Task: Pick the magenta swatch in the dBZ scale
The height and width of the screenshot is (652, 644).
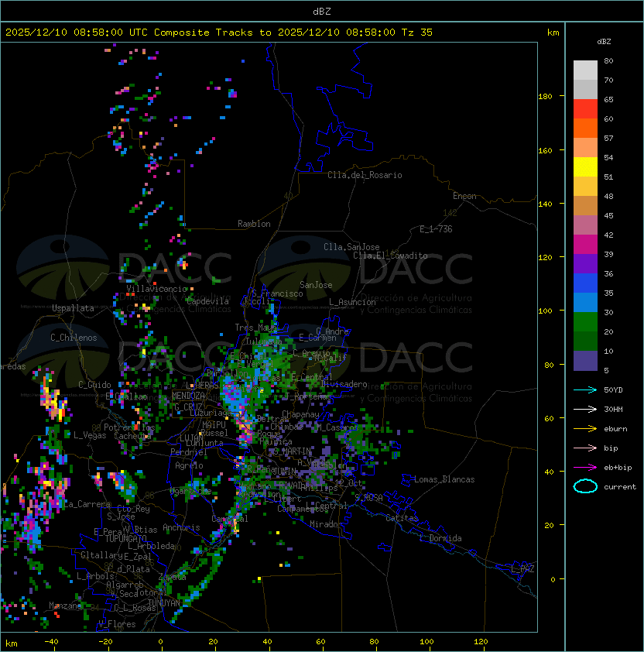Action: point(585,245)
